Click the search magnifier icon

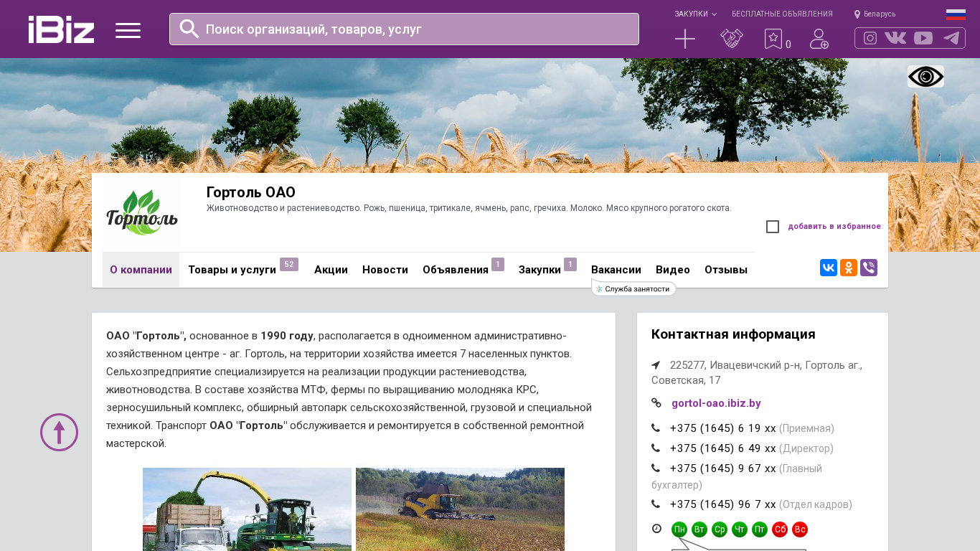pyautogui.click(x=189, y=29)
